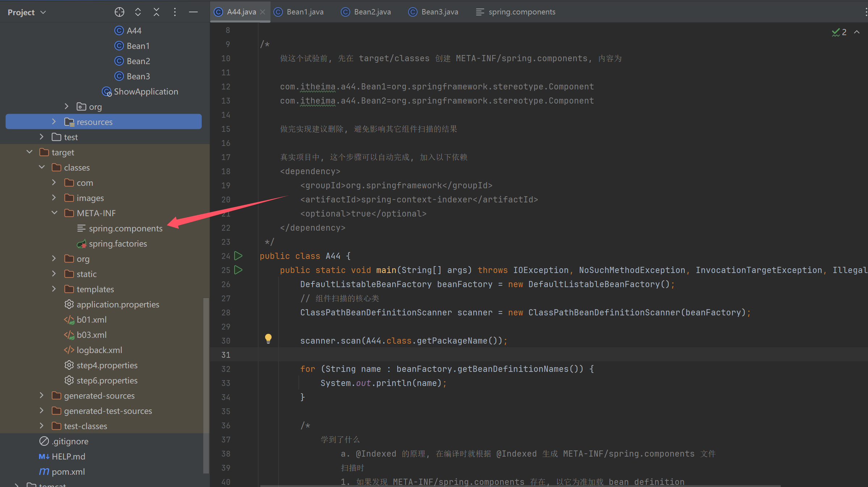
Task: Click the run gutter icon on line 24
Action: click(239, 256)
